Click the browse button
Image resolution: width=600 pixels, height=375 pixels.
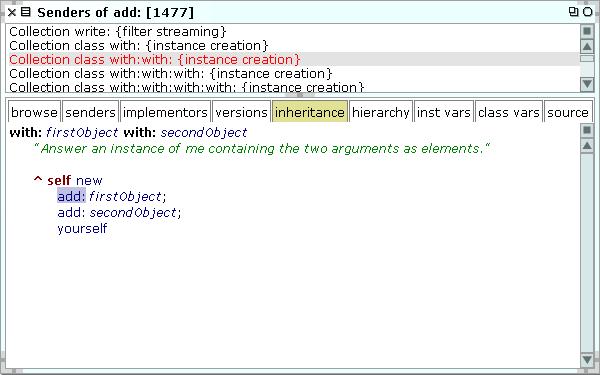(x=34, y=112)
